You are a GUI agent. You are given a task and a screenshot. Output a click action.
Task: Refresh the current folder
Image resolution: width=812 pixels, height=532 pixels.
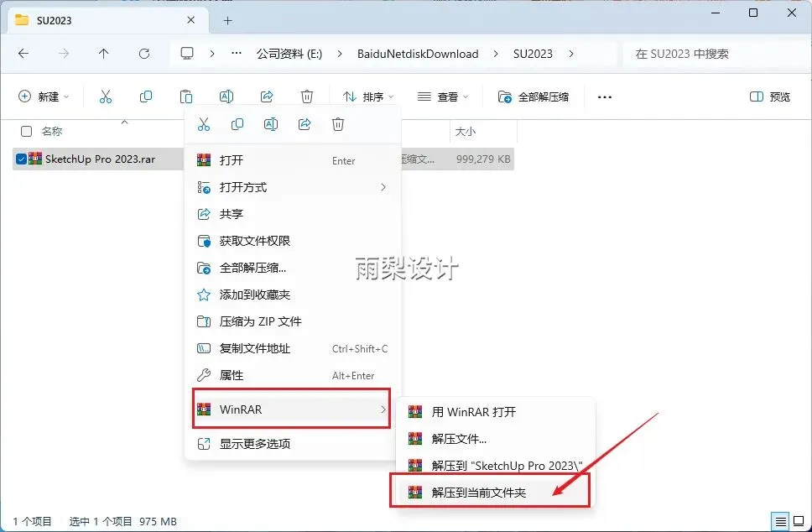[x=144, y=54]
